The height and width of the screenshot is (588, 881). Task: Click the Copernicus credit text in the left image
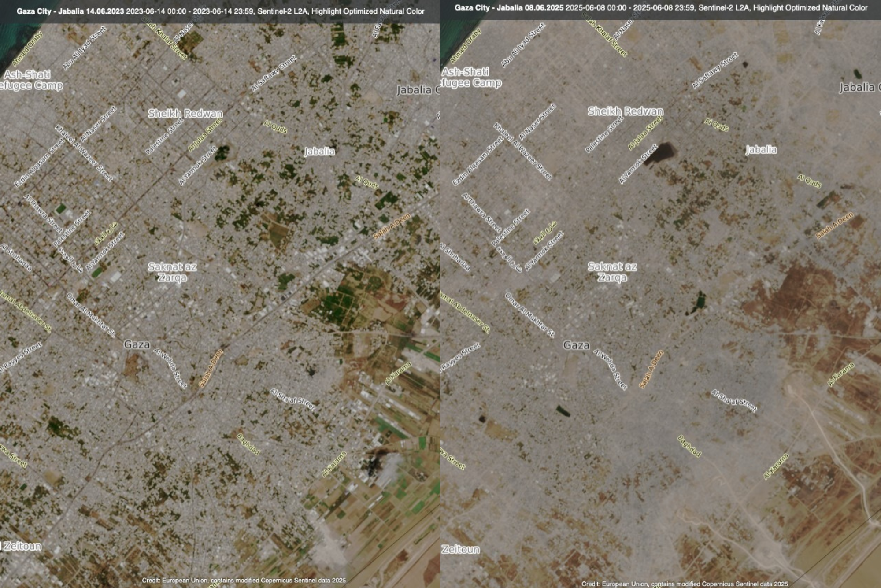(244, 580)
